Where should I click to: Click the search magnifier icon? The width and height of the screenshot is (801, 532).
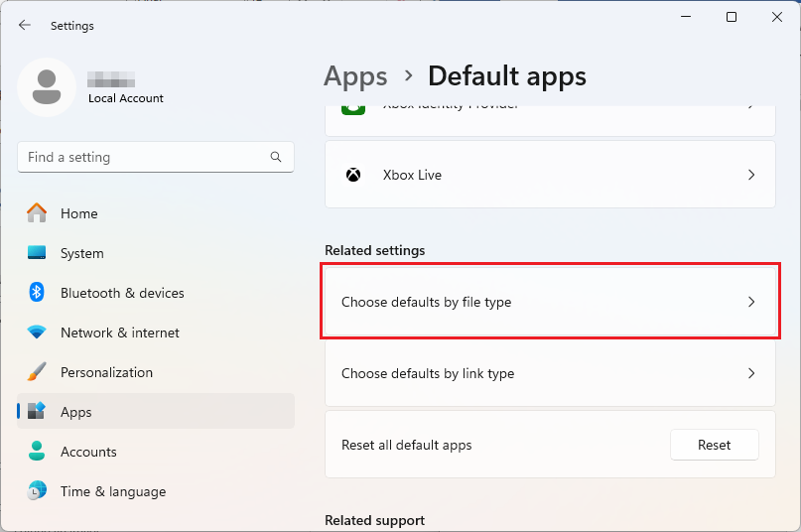click(x=276, y=157)
